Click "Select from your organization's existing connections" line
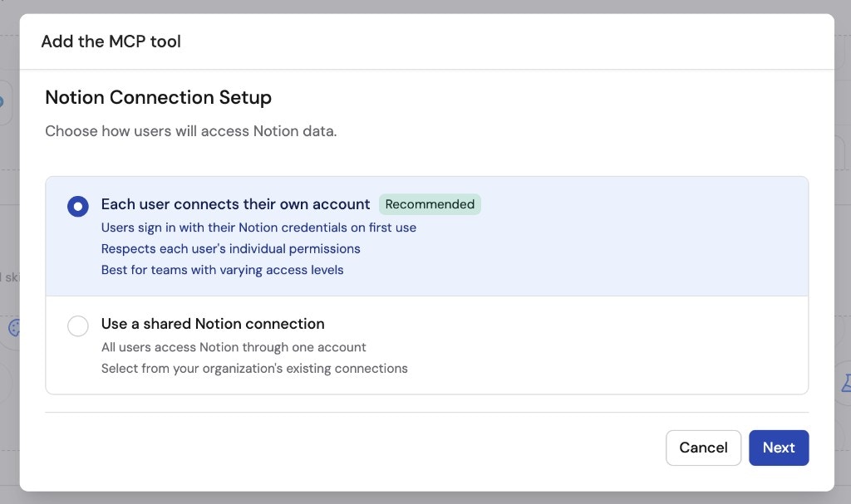The height and width of the screenshot is (504, 851). [x=253, y=368]
